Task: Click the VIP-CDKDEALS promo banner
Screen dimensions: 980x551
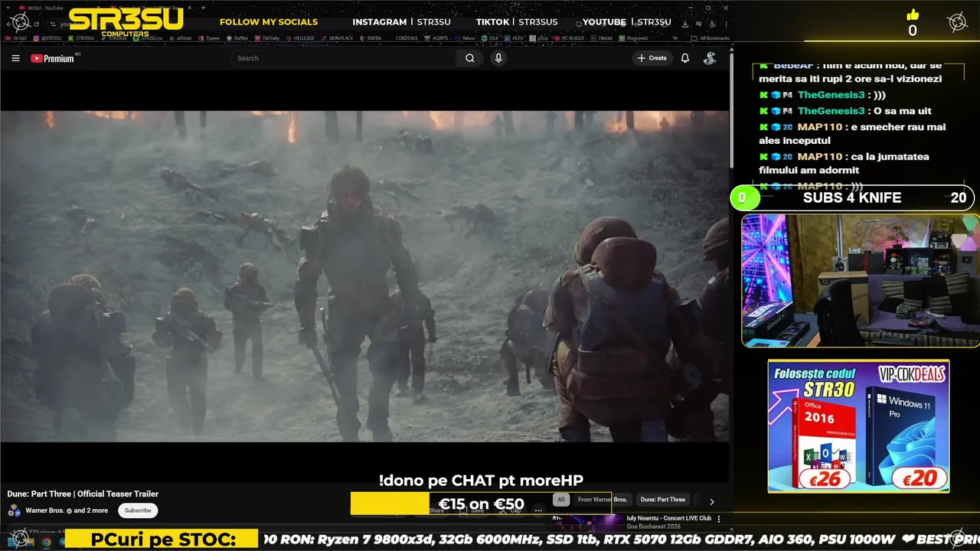Action: (858, 426)
